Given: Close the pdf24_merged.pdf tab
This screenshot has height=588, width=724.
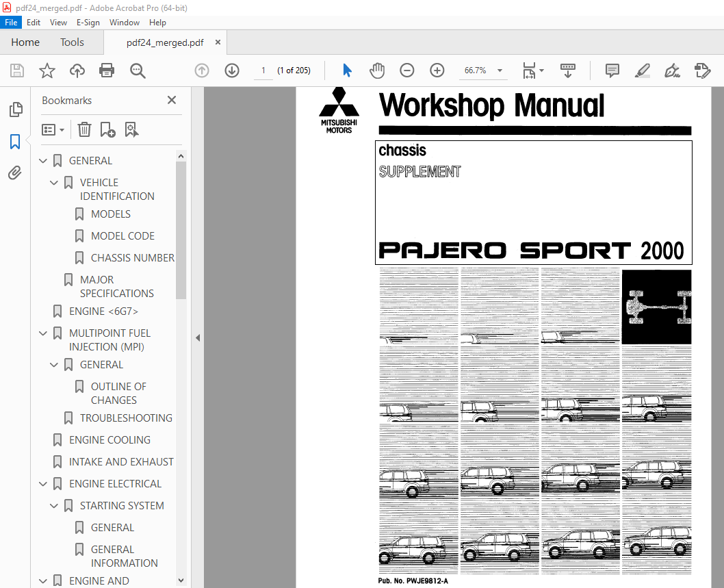Looking at the screenshot, I should [x=218, y=42].
